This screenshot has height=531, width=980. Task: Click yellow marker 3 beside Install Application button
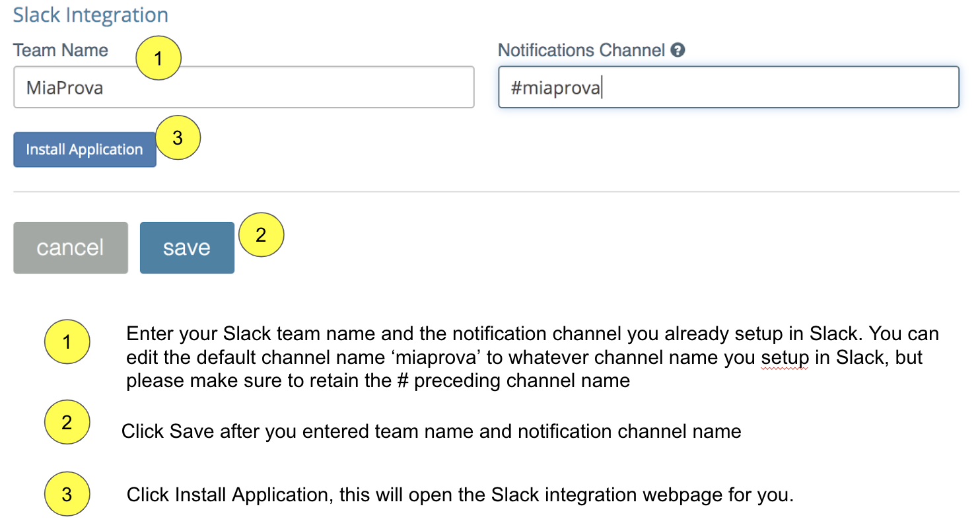tap(178, 137)
